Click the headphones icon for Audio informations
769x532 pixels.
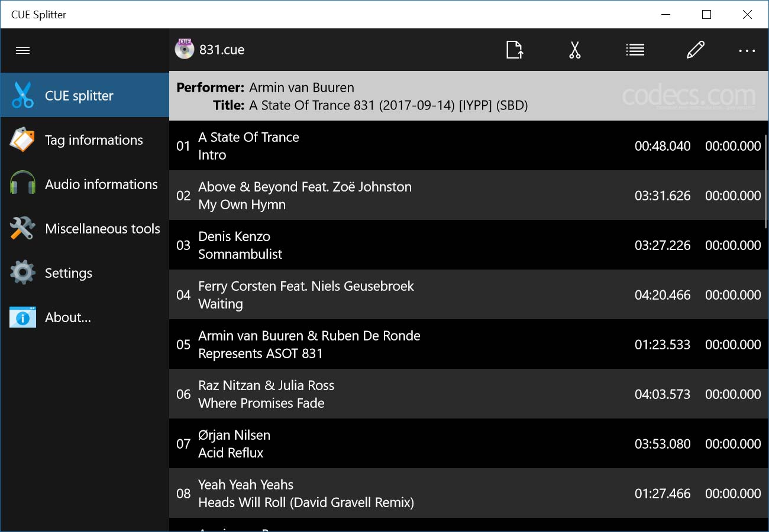pyautogui.click(x=22, y=184)
